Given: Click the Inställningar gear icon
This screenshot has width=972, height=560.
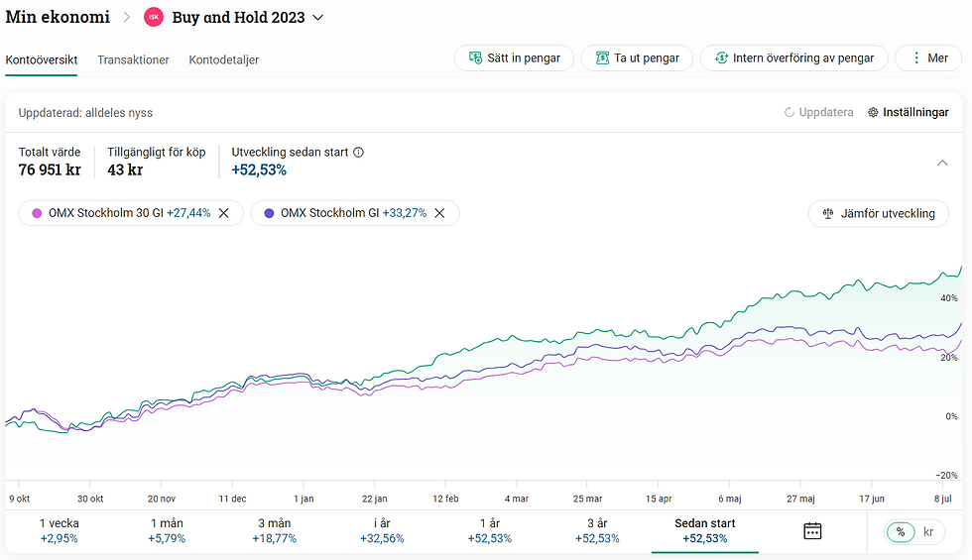Looking at the screenshot, I should [874, 113].
